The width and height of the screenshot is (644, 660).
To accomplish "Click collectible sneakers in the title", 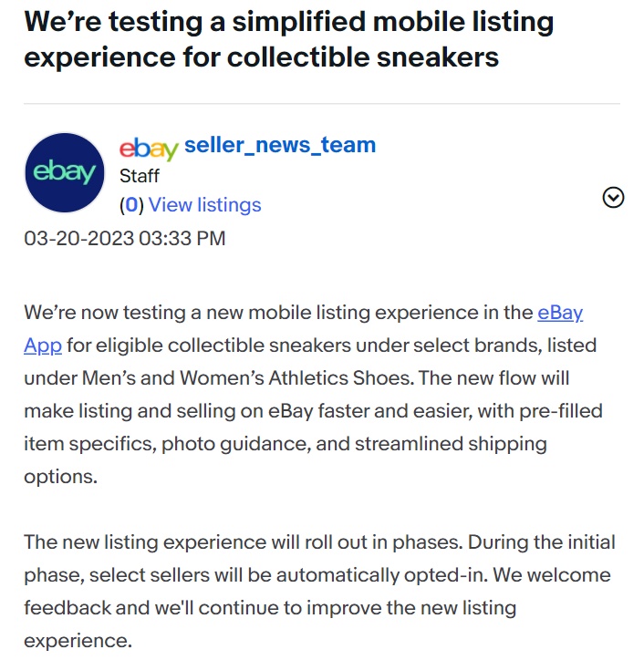I will pyautogui.click(x=363, y=57).
